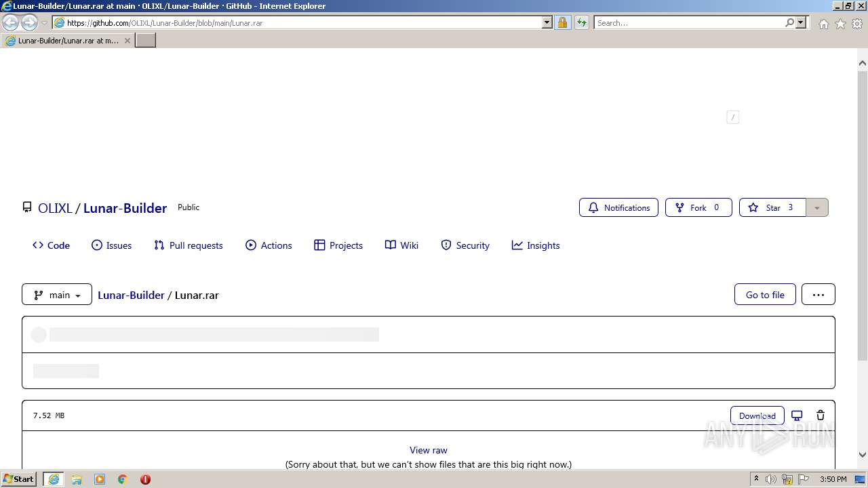Click the repository book icon
This screenshot has width=868, height=488.
pyautogui.click(x=27, y=207)
